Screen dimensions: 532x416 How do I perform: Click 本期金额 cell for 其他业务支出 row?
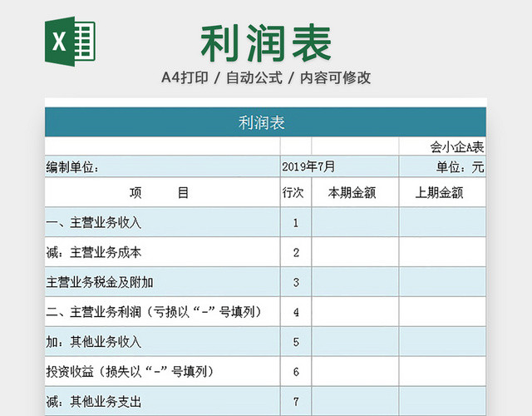coord(355,401)
